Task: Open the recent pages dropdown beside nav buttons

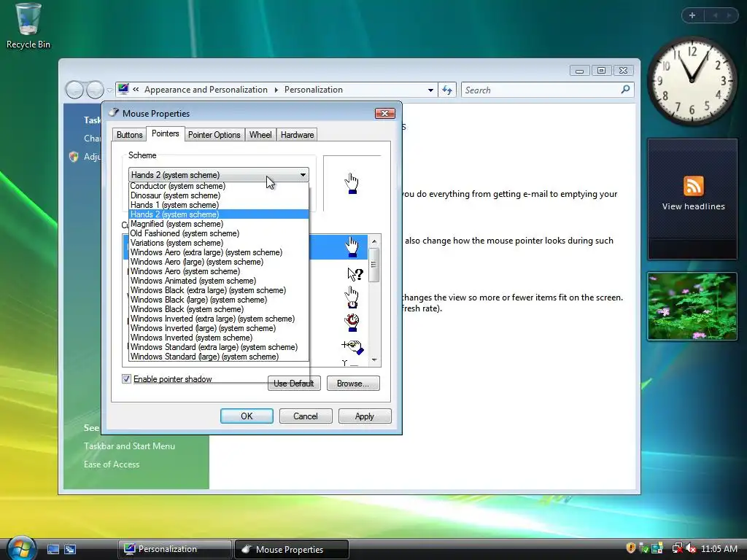Action: (x=109, y=90)
